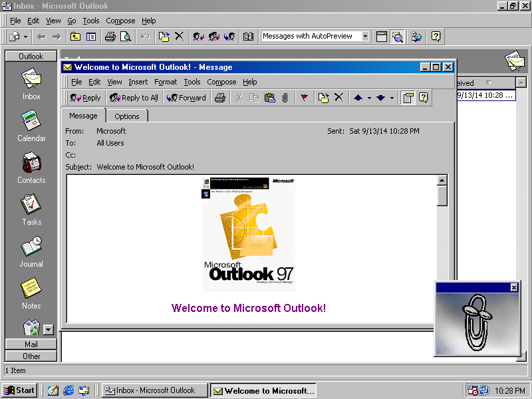Expand Outlook bar down arrow for more shortcuts
This screenshot has width=532, height=399.
pyautogui.click(x=48, y=329)
